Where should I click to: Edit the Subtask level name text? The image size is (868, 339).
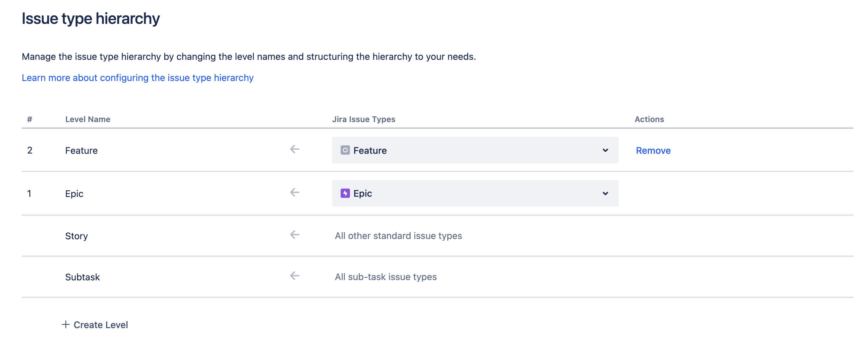82,277
